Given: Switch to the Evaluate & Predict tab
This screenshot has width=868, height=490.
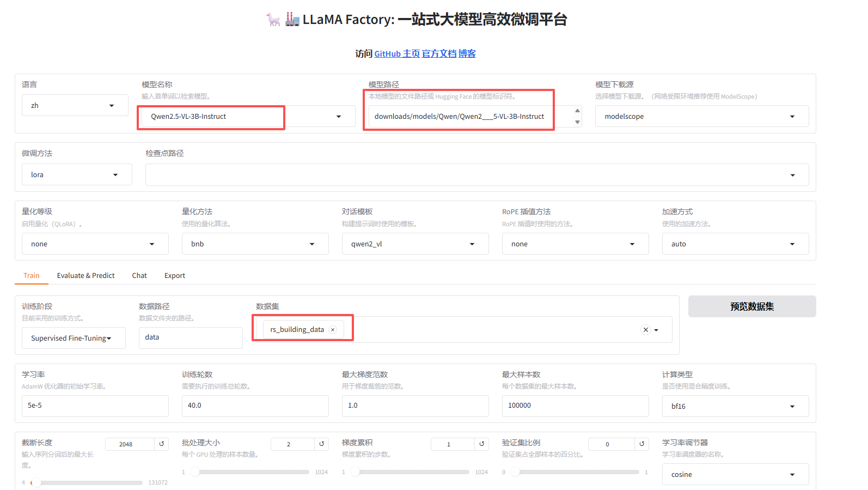Looking at the screenshot, I should coord(86,276).
